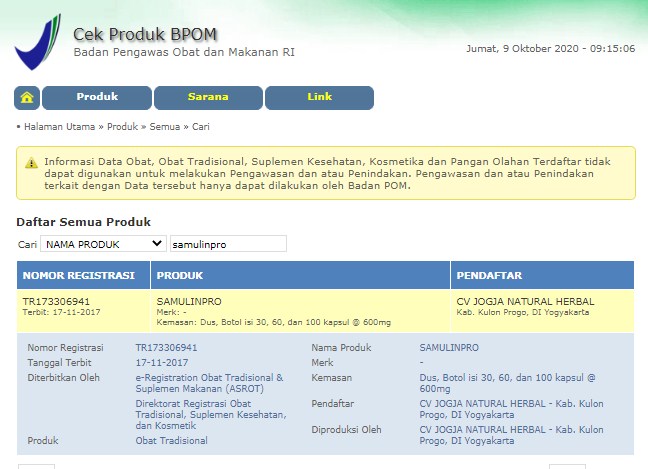Go to Halaman Utama breadcrumb
This screenshot has height=469, width=648.
60,127
